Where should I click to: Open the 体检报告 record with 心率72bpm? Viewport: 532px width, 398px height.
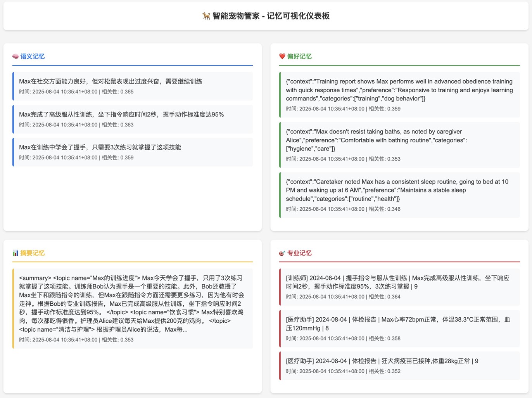click(399, 329)
